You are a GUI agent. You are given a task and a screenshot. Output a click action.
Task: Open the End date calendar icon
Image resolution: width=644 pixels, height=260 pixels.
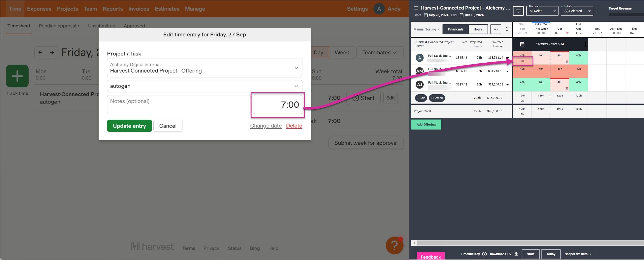(x=462, y=15)
